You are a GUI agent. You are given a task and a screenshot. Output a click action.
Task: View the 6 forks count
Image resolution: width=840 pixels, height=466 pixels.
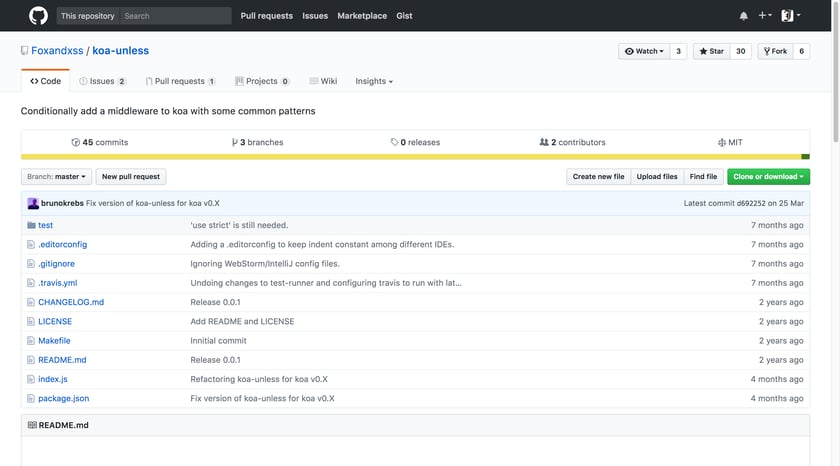point(801,51)
